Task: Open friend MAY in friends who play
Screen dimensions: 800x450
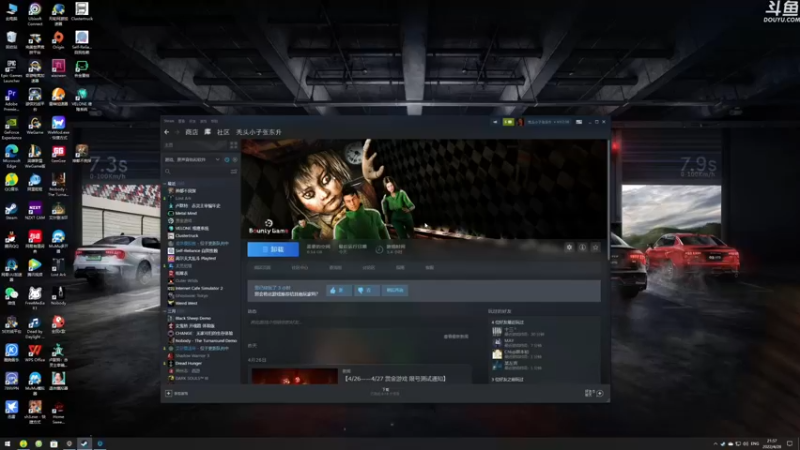Action: [x=517, y=343]
